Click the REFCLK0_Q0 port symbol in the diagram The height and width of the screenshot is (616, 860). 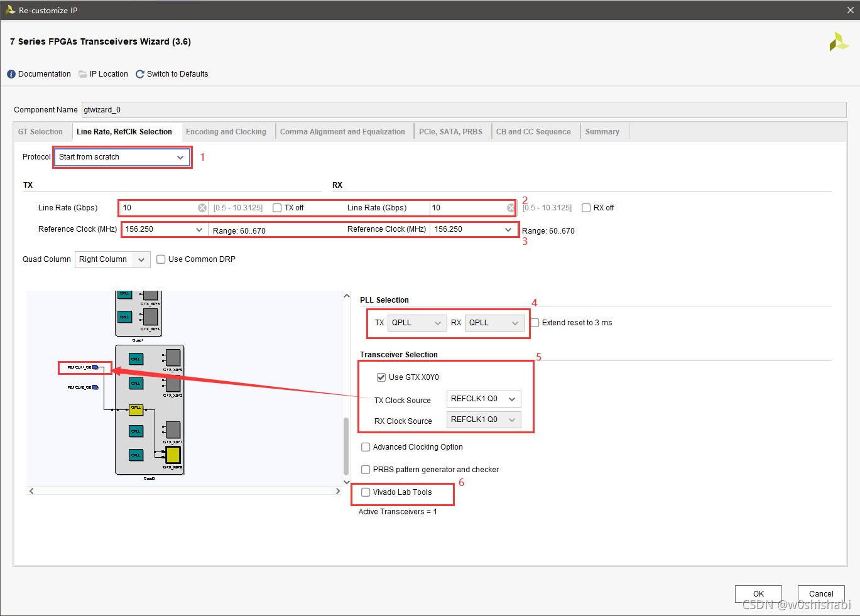pyautogui.click(x=95, y=387)
